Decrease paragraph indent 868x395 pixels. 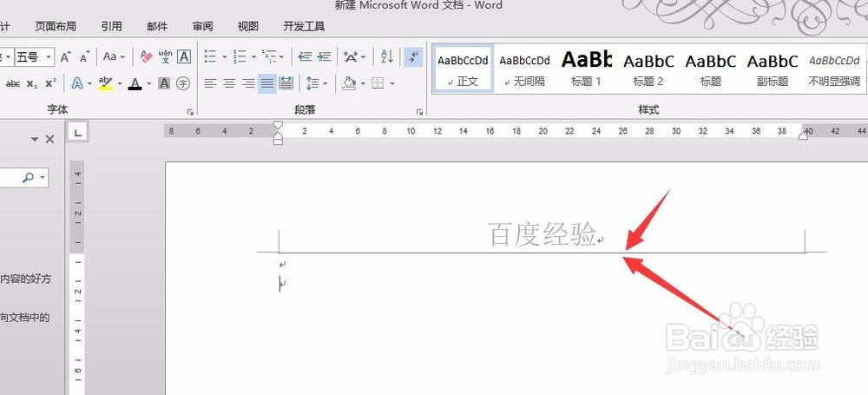click(x=305, y=56)
